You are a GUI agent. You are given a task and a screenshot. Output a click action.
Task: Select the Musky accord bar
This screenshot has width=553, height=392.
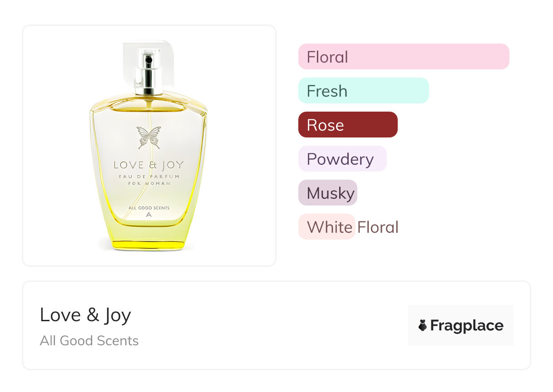point(327,193)
